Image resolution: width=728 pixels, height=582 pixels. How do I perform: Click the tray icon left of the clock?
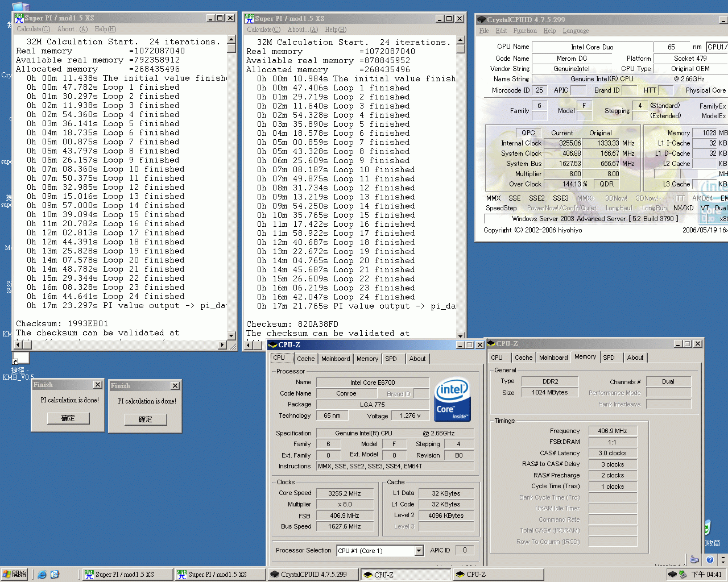click(x=682, y=575)
